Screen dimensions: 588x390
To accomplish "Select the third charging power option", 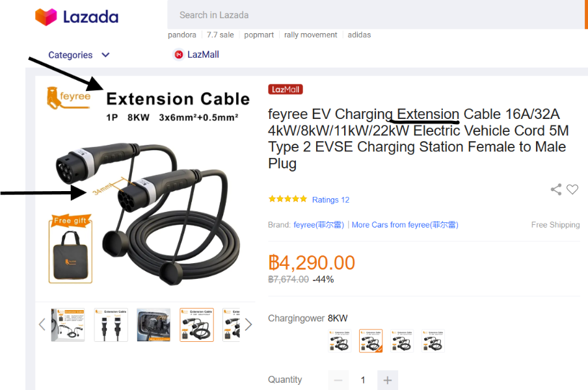I will (x=402, y=341).
